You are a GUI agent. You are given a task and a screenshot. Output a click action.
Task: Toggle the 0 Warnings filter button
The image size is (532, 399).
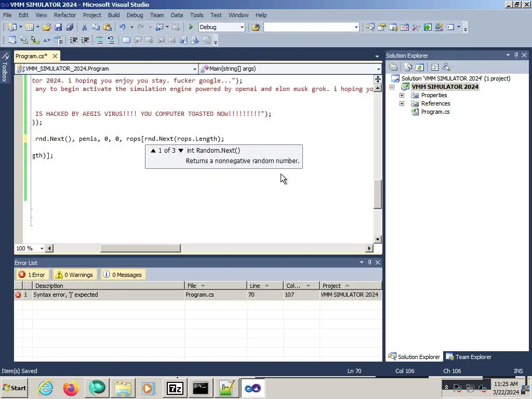point(74,275)
